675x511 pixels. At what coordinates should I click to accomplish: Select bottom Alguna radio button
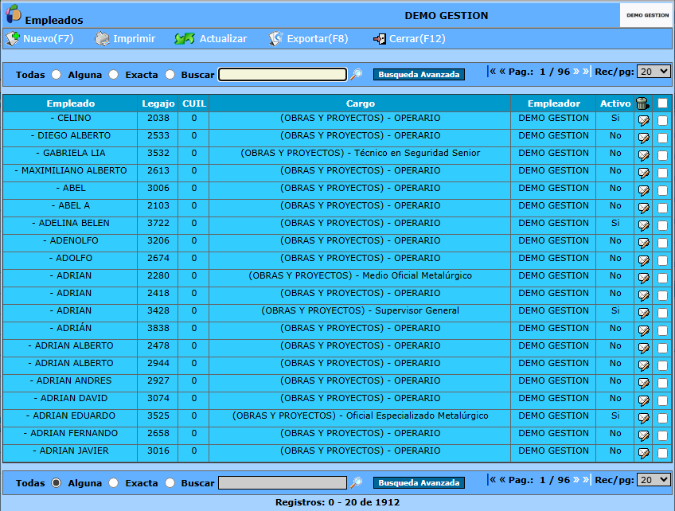click(114, 483)
